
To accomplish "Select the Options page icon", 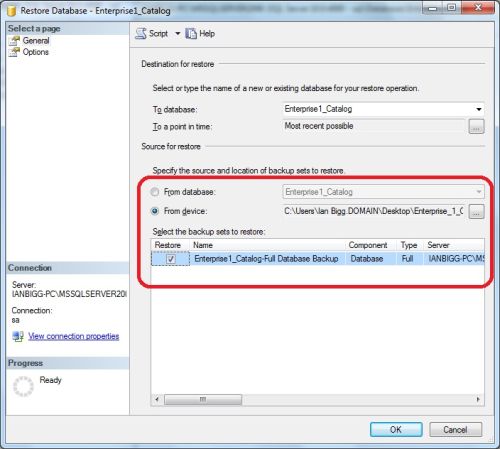I will click(14, 52).
